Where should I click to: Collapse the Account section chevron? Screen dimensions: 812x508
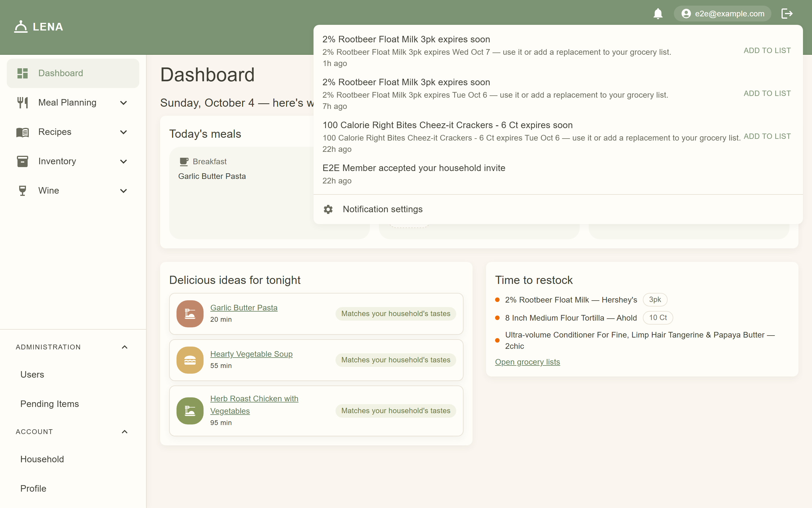coord(125,432)
